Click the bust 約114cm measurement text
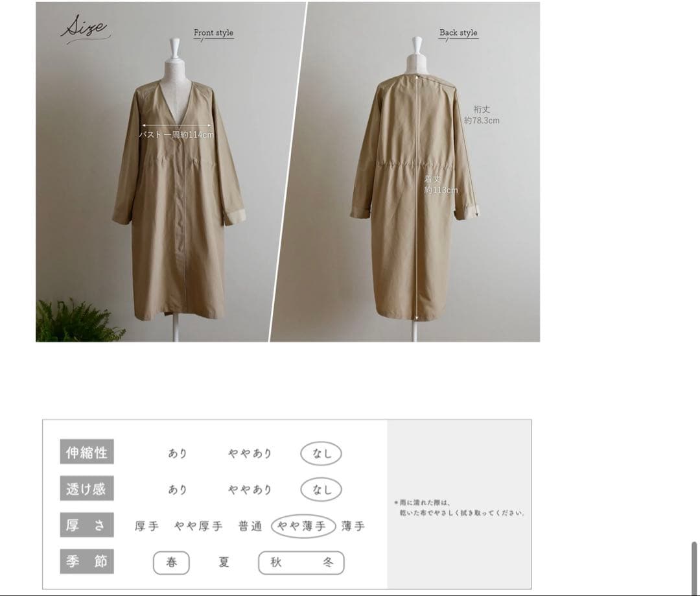This screenshot has width=700, height=596. tap(176, 134)
